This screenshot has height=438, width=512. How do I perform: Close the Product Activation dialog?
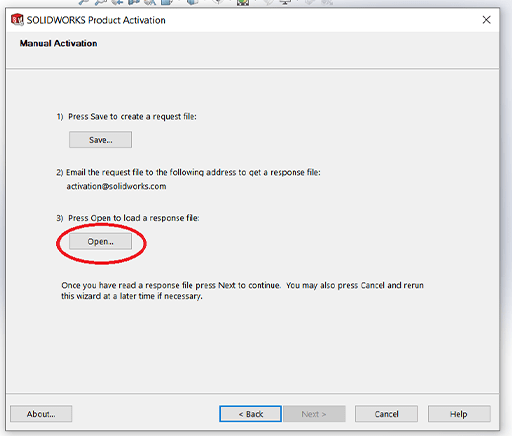coord(486,20)
